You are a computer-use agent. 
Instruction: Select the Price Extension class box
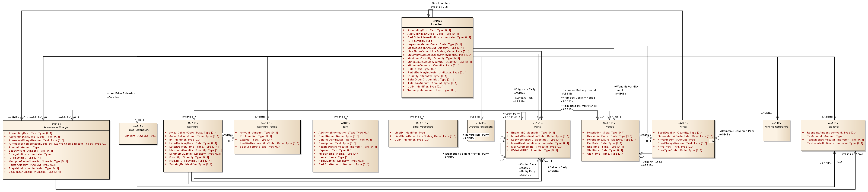click(138, 130)
